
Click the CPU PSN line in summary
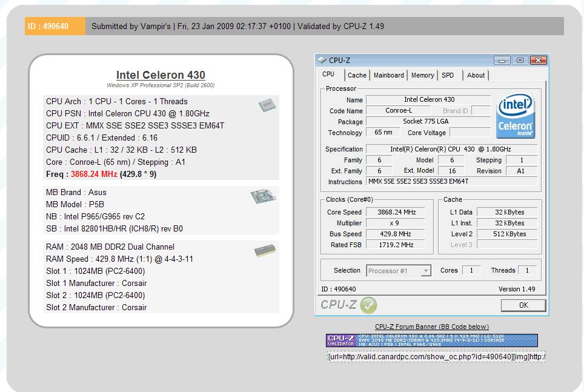coord(128,114)
